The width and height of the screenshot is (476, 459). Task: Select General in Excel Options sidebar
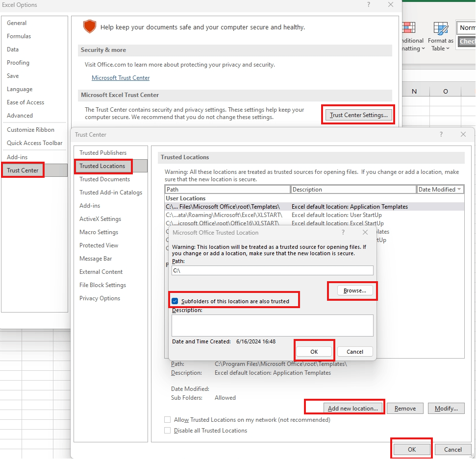coord(17,23)
